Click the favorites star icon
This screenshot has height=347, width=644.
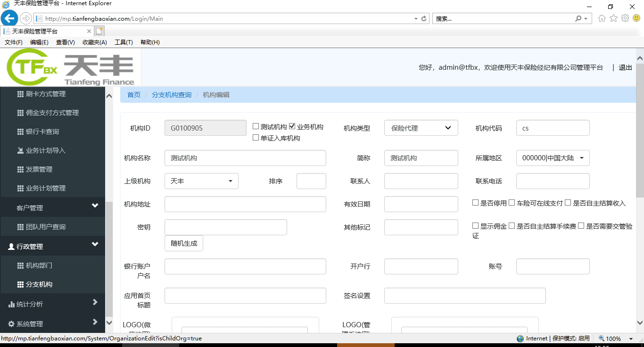(x=613, y=18)
